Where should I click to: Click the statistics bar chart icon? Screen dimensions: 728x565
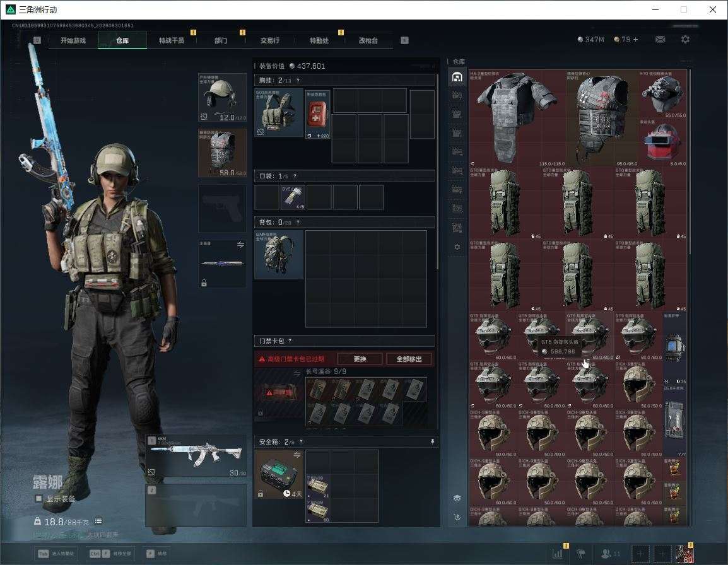(x=558, y=554)
